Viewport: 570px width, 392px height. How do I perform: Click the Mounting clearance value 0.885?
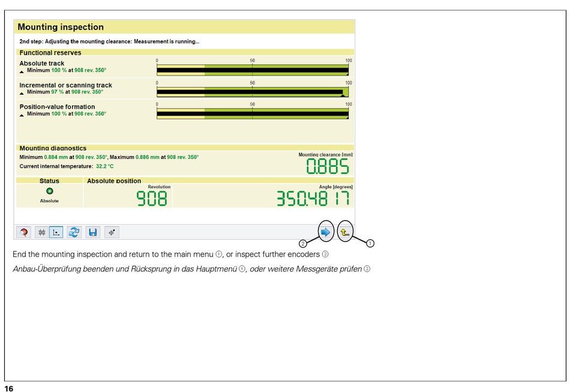[x=328, y=167]
